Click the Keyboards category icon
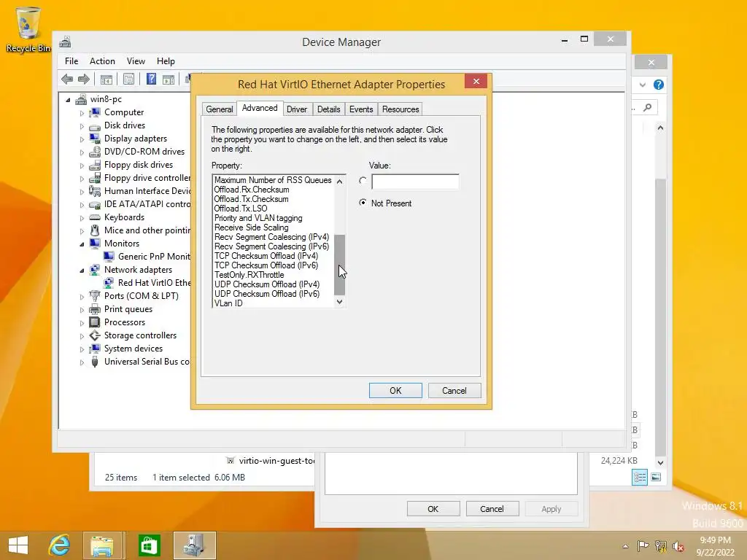Viewport: 747px width, 560px height. click(95, 217)
